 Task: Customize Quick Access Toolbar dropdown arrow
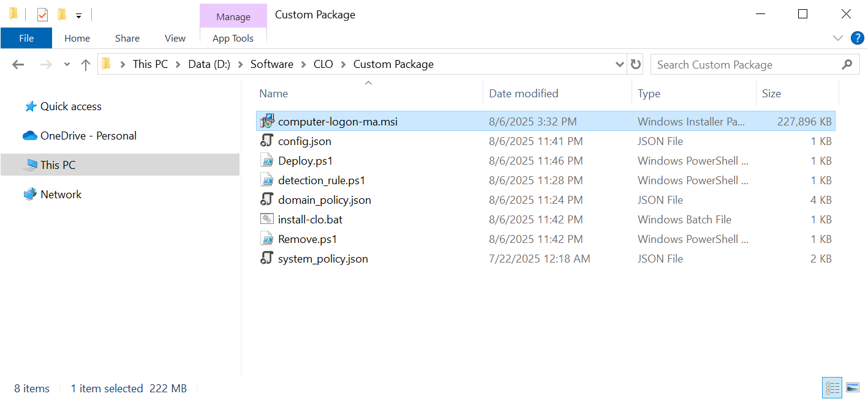coord(78,16)
